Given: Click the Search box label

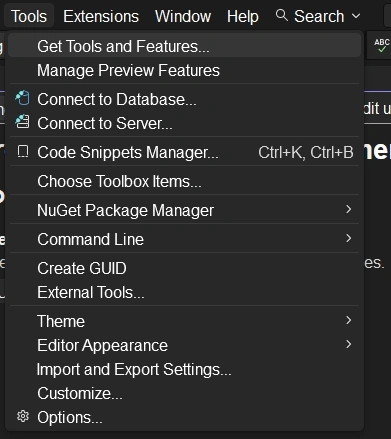Looking at the screenshot, I should [319, 16].
